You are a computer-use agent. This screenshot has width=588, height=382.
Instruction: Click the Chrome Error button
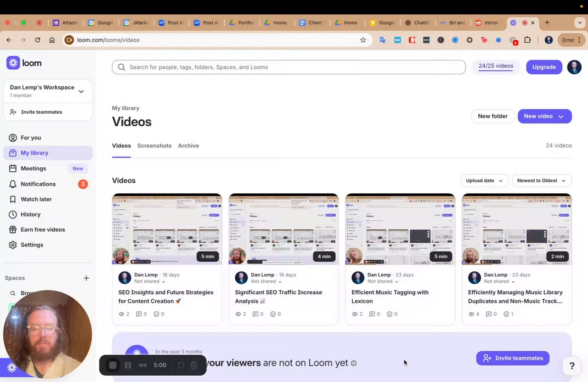pyautogui.click(x=571, y=40)
